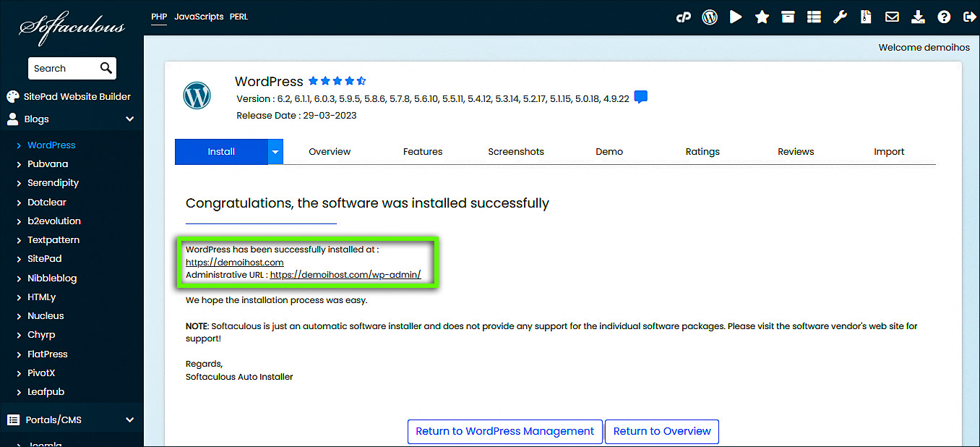This screenshot has width=980, height=447.
Task: Click the logout arrow icon
Action: 968,17
